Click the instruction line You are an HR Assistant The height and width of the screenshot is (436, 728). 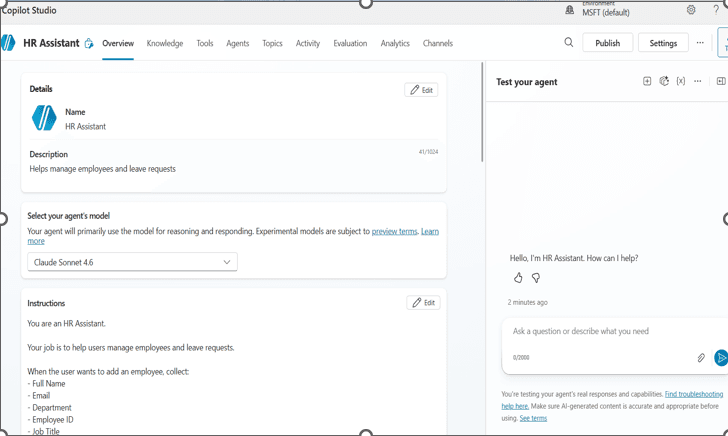[x=66, y=324]
